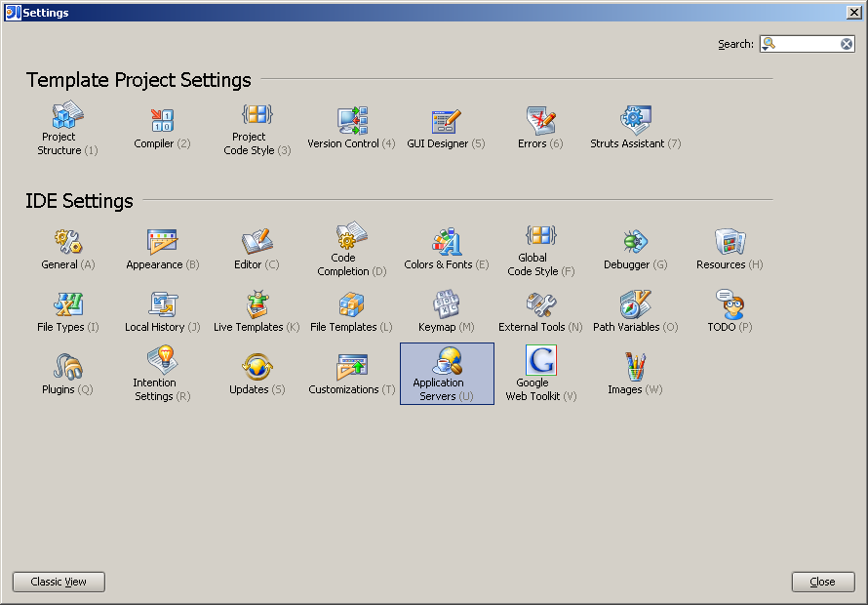Open Global Code Style icon

(541, 235)
